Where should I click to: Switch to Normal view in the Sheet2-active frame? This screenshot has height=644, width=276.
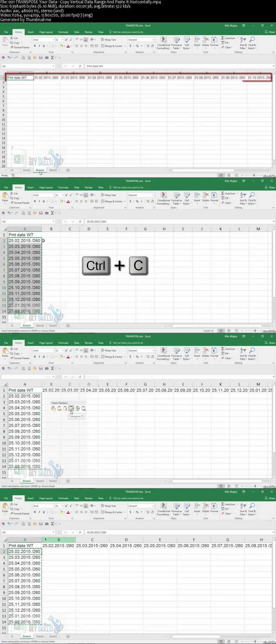click(x=221, y=175)
